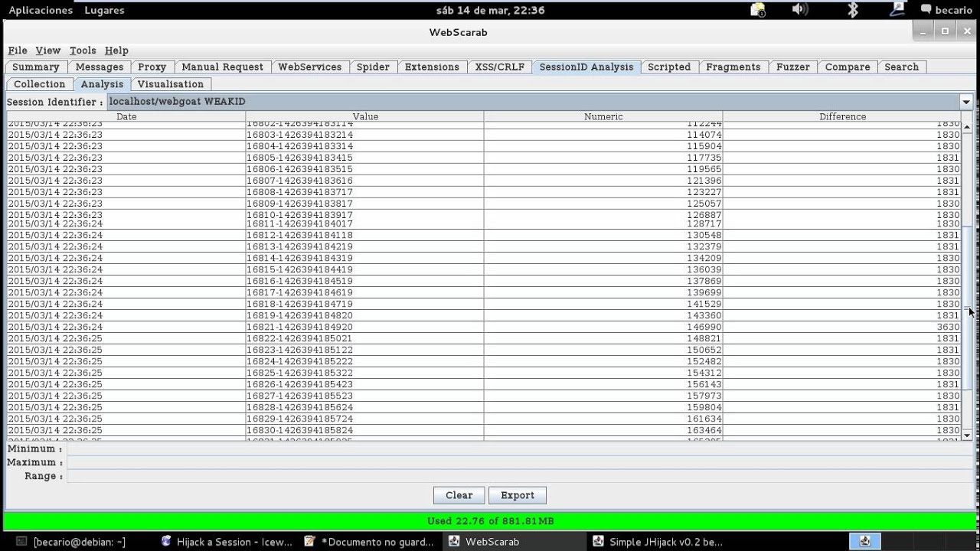Viewport: 980px width, 551px height.
Task: Open the Lugares menu
Action: (x=105, y=10)
